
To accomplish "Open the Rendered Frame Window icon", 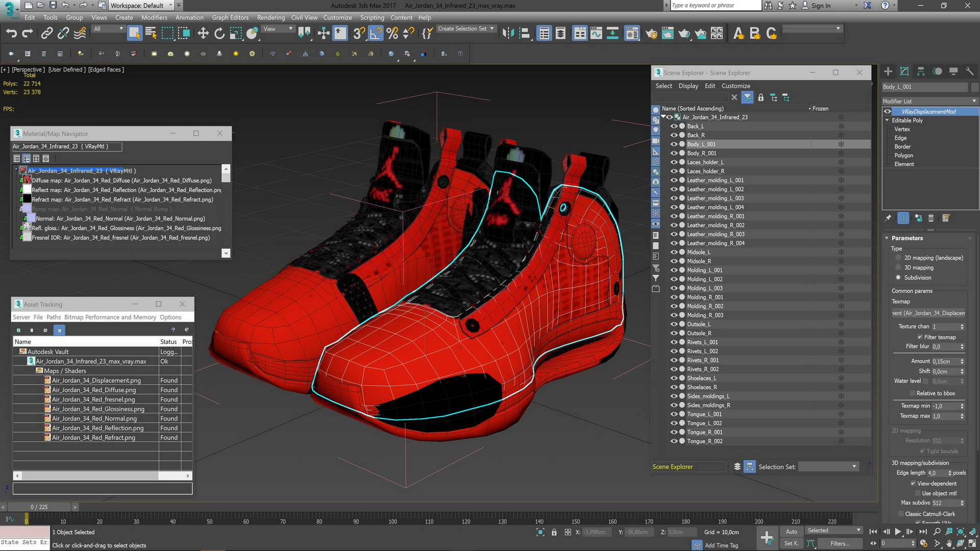I will 668,34.
